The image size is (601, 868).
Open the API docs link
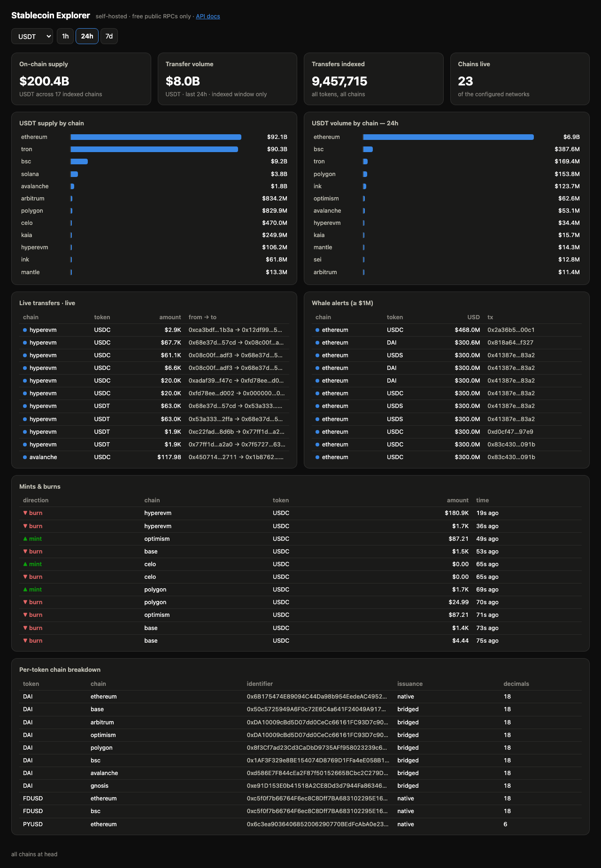pyautogui.click(x=208, y=16)
